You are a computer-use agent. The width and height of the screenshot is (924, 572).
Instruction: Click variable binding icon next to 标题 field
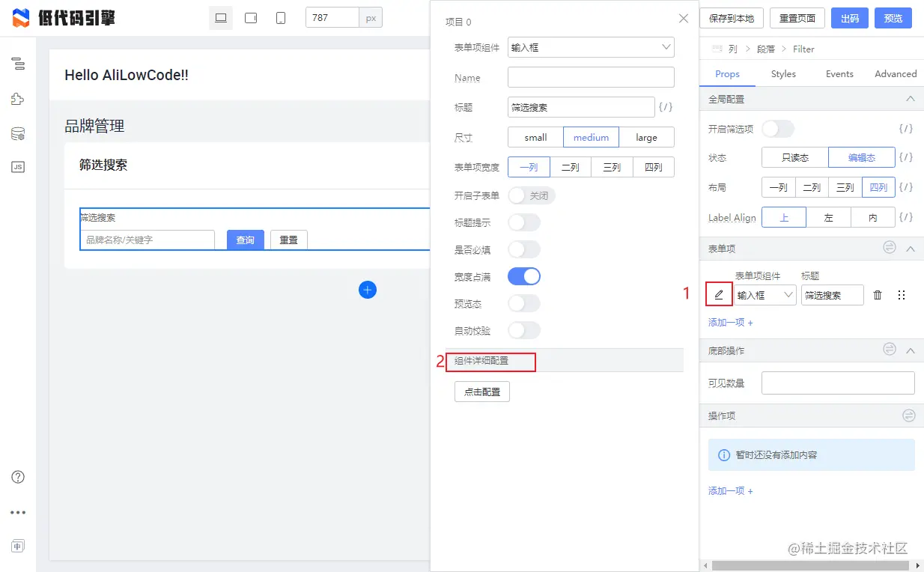click(x=666, y=108)
